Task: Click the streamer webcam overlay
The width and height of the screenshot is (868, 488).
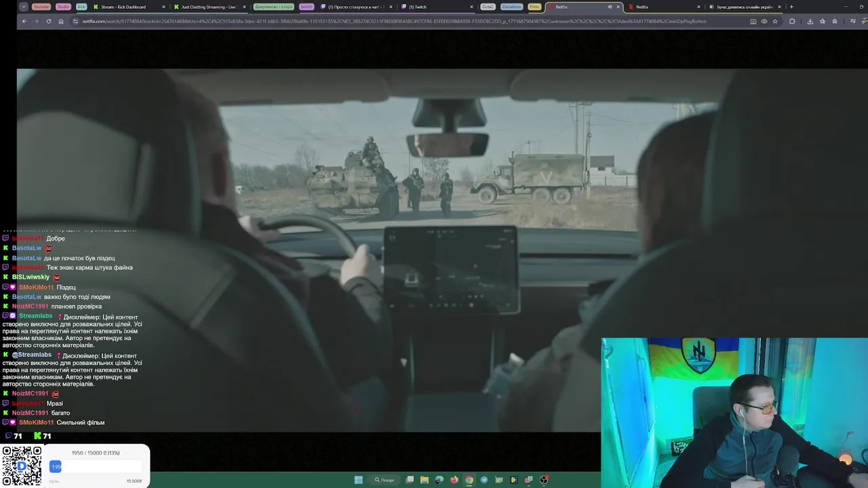Action: [x=734, y=413]
